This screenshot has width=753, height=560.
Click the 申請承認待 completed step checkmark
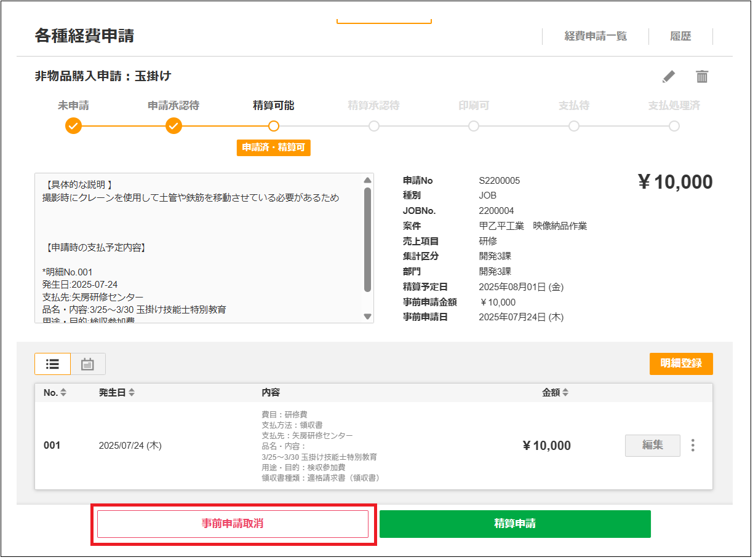(173, 126)
